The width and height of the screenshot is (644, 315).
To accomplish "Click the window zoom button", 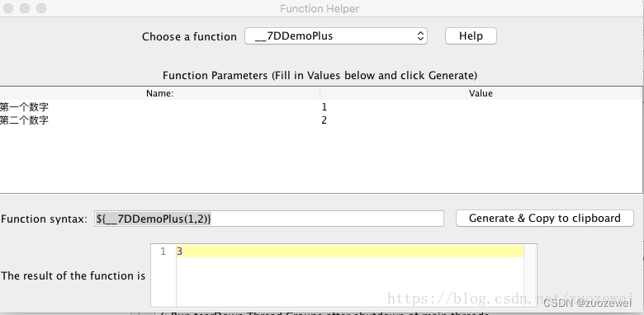I will (x=41, y=8).
